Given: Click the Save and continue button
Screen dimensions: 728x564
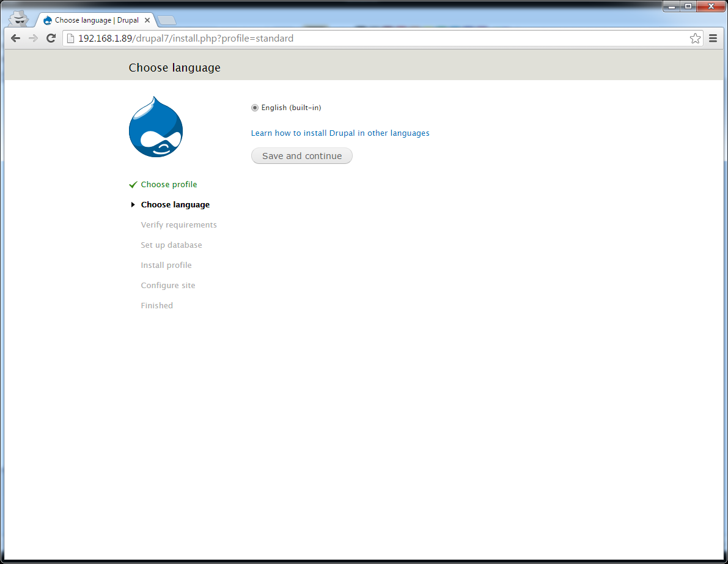Looking at the screenshot, I should click(302, 155).
